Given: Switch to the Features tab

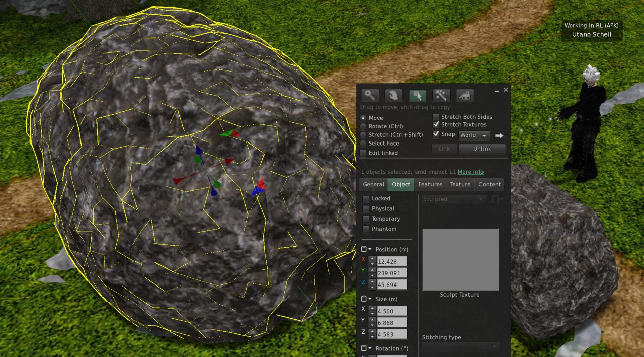Looking at the screenshot, I should (x=430, y=185).
